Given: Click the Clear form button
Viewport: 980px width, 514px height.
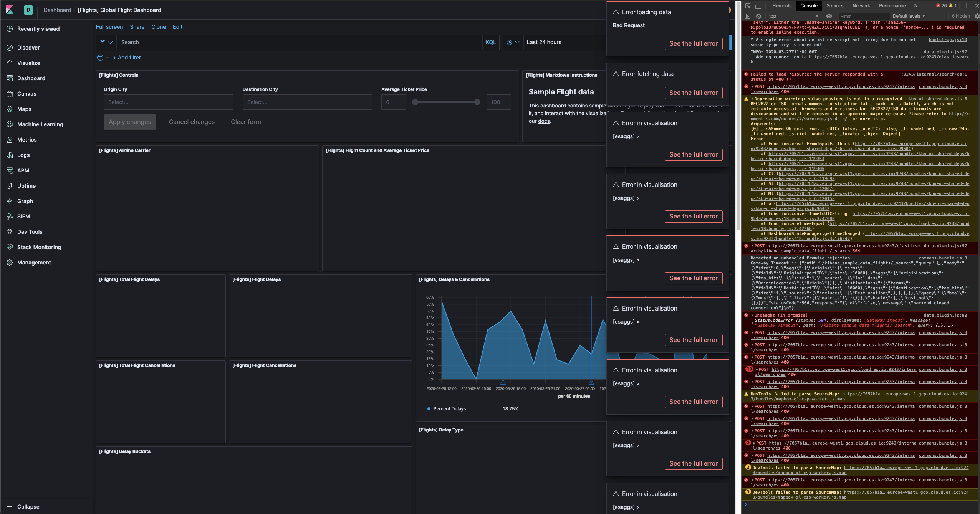Looking at the screenshot, I should 246,122.
